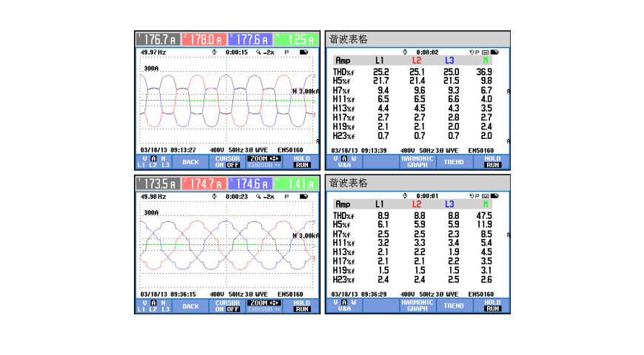Toggle CURSOR ON/OFF on the 09:13:27 waveform screen

(227, 161)
